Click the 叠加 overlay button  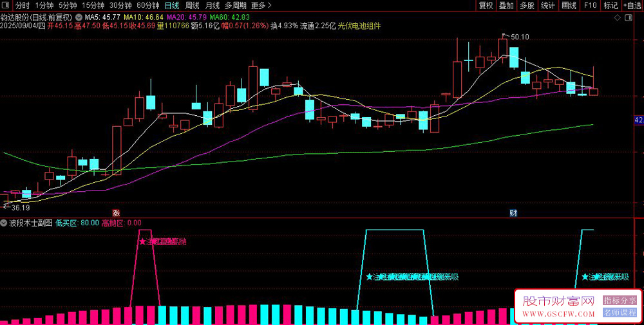pos(506,5)
